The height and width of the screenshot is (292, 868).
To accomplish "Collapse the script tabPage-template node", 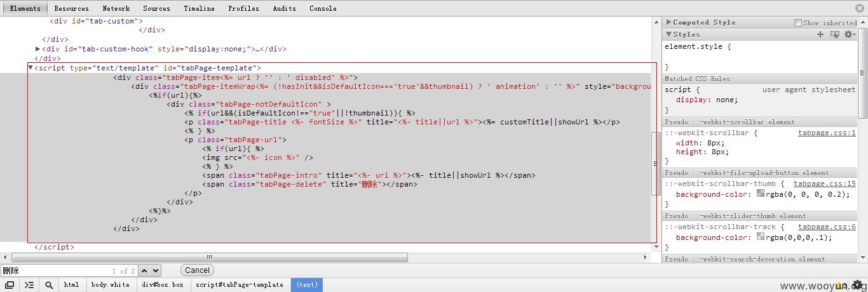I will point(31,67).
